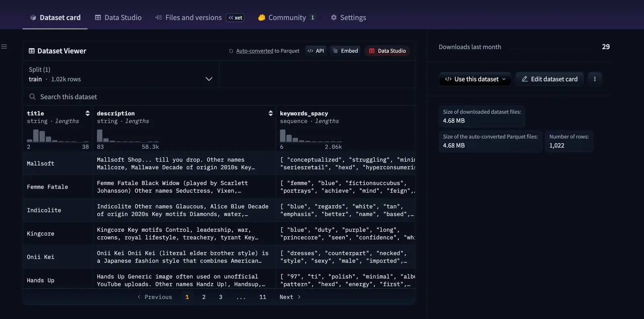
Task: Select the Femme Fatale title cell
Action: click(x=58, y=187)
